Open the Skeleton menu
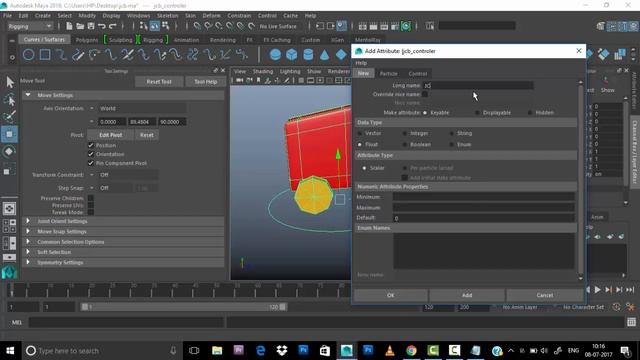Viewport: 640px width, 360px height. [167, 16]
